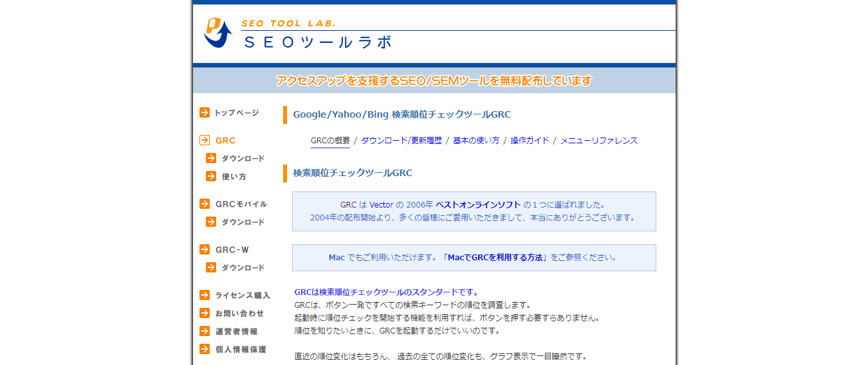Click the line starting 2004年の配布開始より

(474, 217)
